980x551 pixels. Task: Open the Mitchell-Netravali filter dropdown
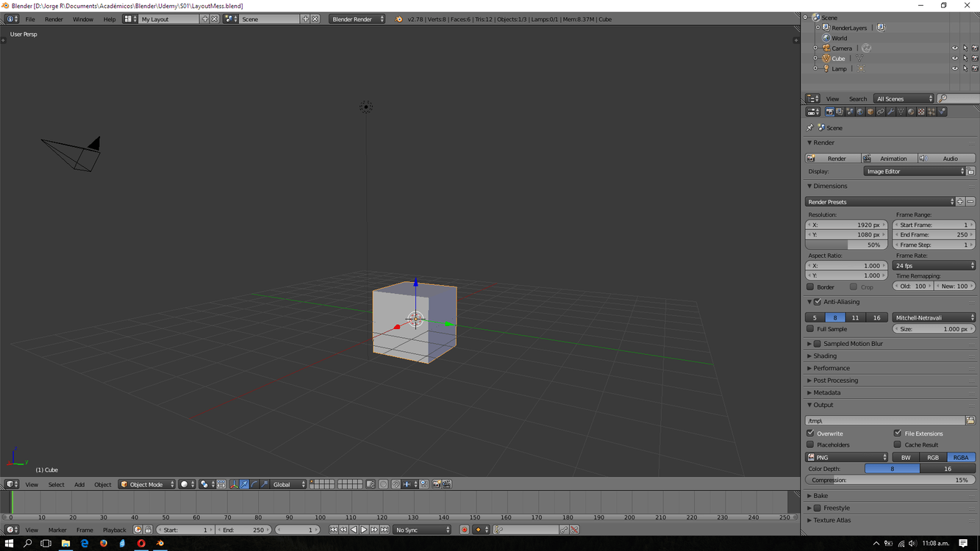(x=933, y=318)
